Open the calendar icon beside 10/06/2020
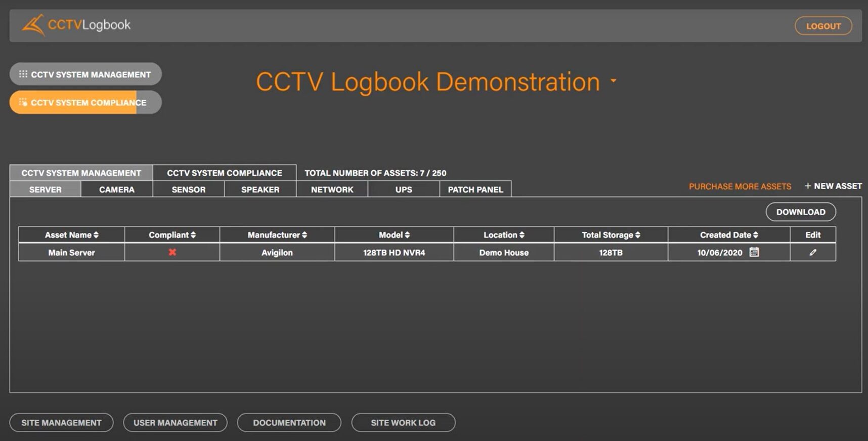Viewport: 868px width, 441px height. click(x=754, y=252)
